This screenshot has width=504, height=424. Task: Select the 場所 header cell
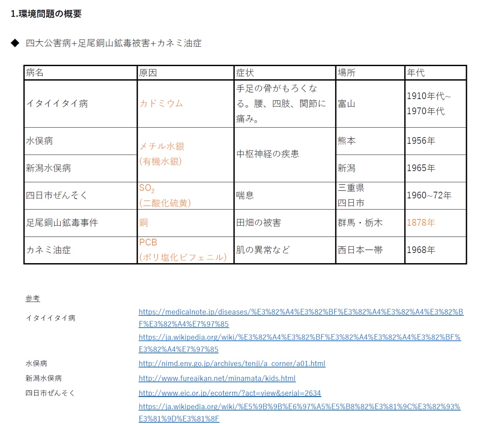(370, 72)
